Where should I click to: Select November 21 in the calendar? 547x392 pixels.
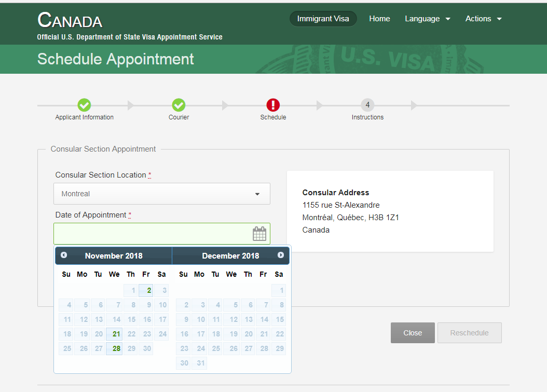(114, 334)
